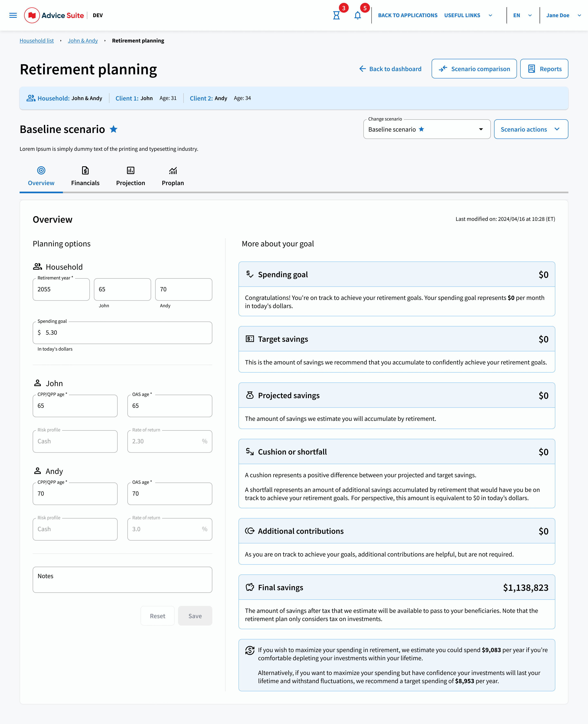588x724 pixels.
Task: Open John's Risk profile dropdown
Action: coord(75,441)
